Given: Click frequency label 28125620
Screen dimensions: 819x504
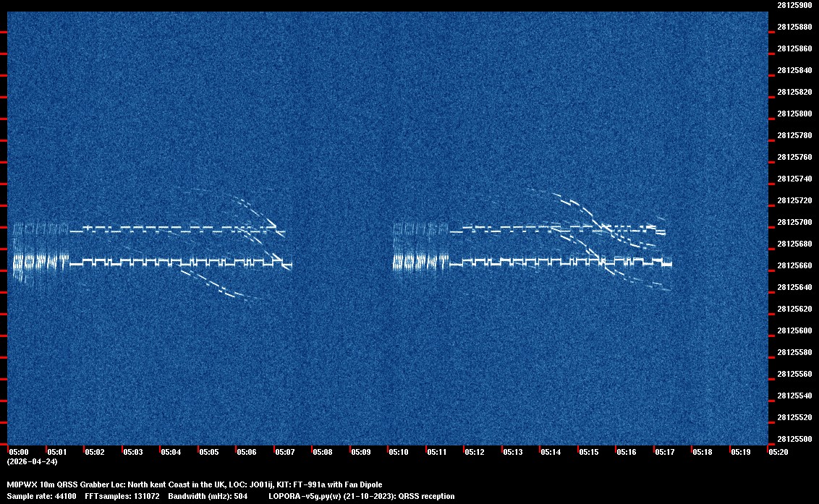Looking at the screenshot, I should click(x=794, y=309).
